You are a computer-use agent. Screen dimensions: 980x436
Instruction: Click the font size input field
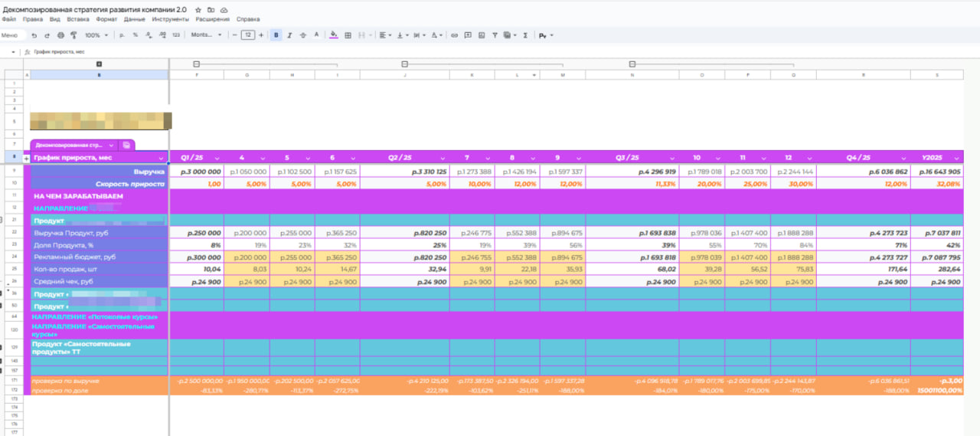click(x=247, y=35)
